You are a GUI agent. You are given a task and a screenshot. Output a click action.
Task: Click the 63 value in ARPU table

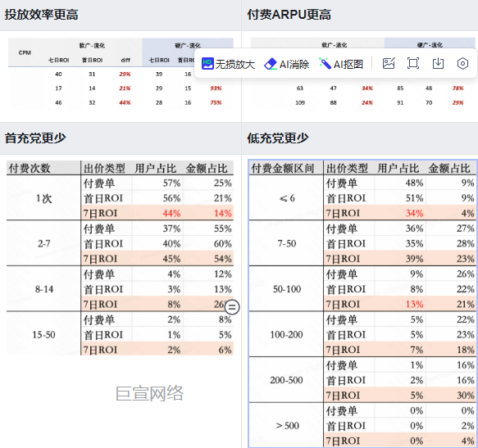coord(300,88)
